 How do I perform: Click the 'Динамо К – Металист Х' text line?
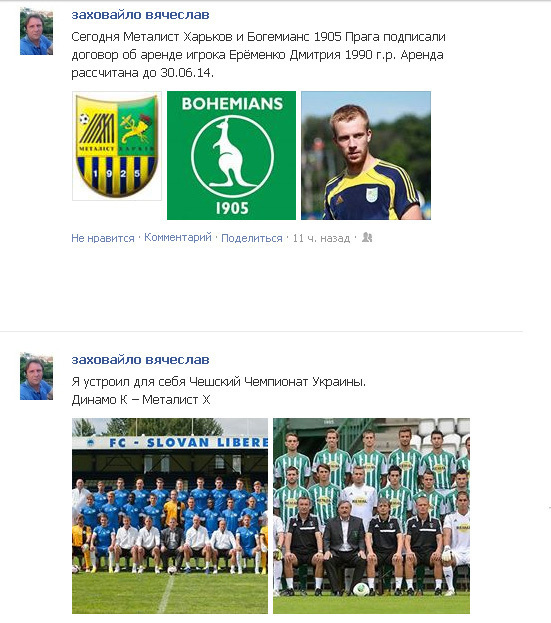pyautogui.click(x=141, y=399)
